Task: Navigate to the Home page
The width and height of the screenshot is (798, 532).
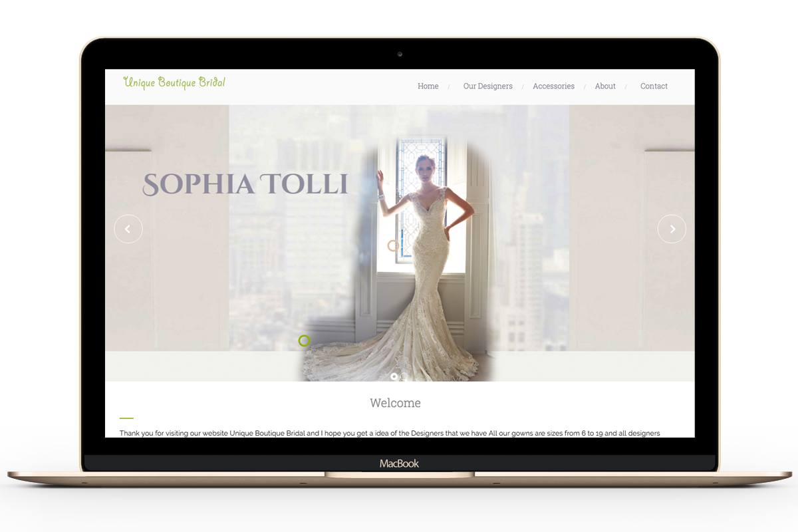Action: pos(428,86)
